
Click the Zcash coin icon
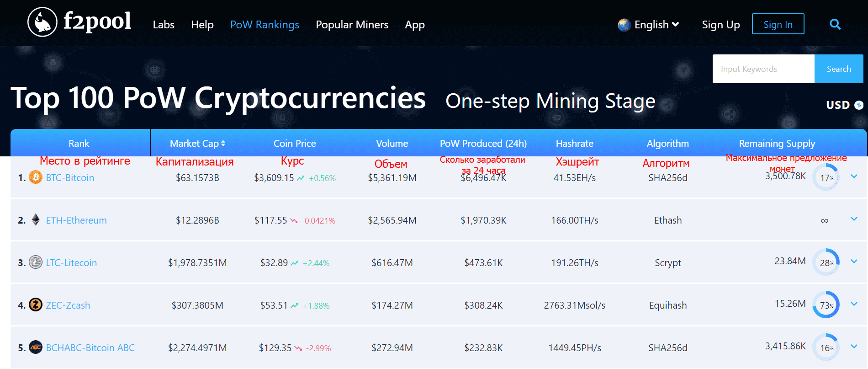(36, 305)
